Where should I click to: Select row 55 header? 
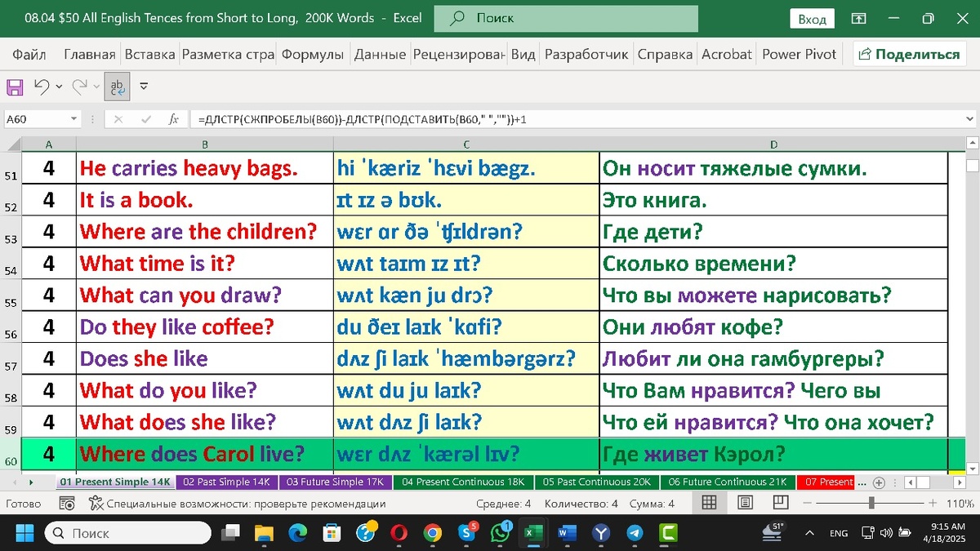pos(11,295)
